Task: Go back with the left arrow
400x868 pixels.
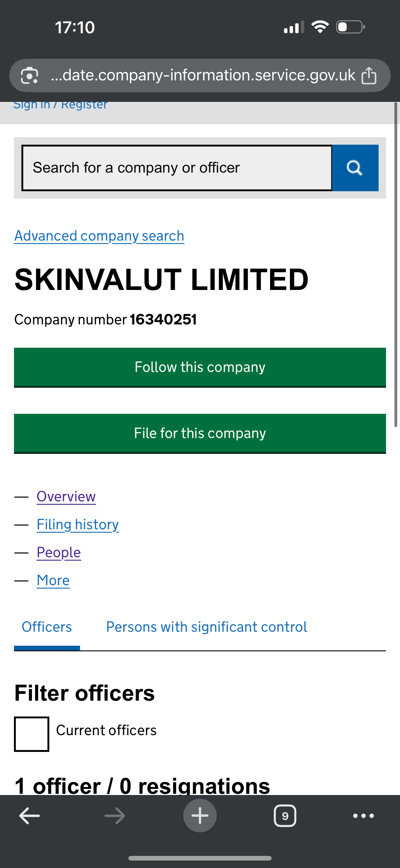Action: point(30,816)
